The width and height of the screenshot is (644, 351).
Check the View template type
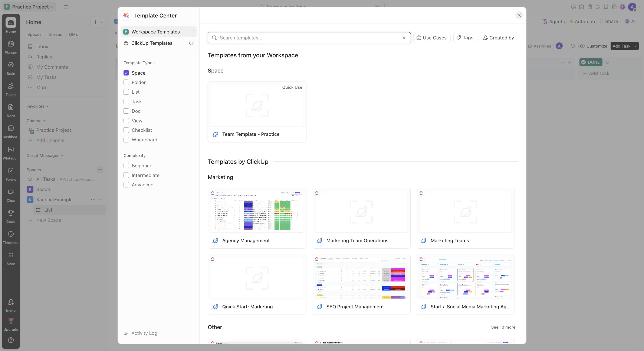pyautogui.click(x=126, y=121)
